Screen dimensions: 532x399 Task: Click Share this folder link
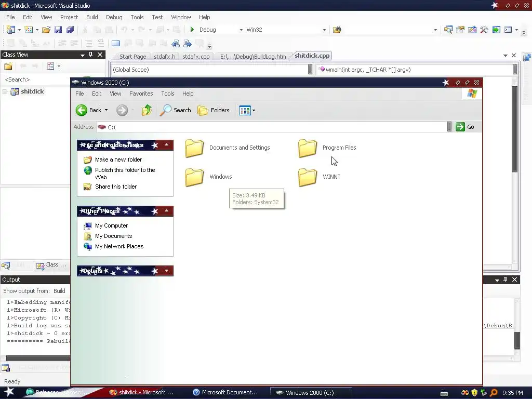coord(116,187)
